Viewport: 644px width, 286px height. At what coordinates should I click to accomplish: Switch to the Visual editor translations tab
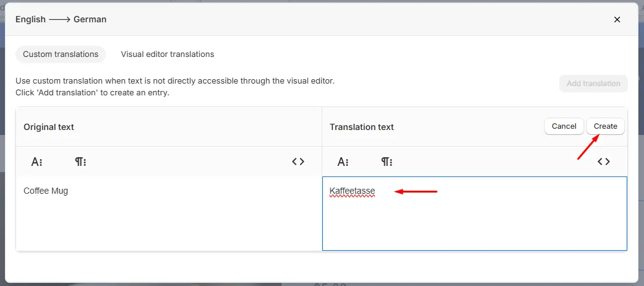168,54
